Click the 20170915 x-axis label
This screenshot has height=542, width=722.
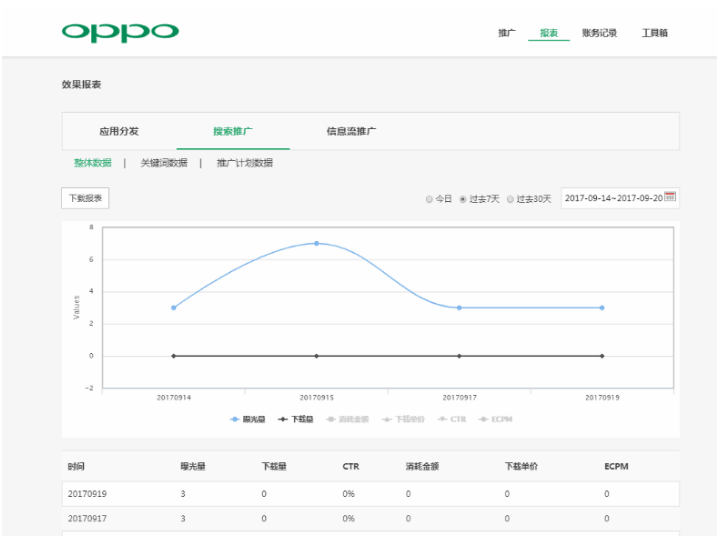[x=316, y=397]
